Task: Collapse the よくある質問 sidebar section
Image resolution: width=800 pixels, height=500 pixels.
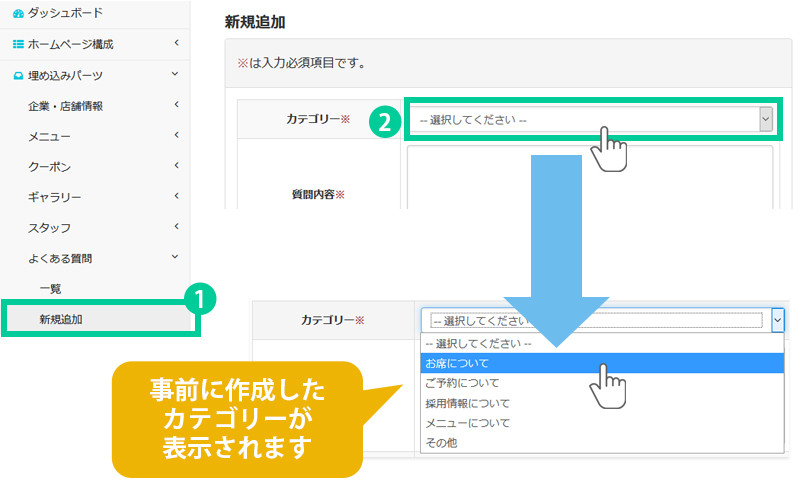Action: [x=175, y=258]
